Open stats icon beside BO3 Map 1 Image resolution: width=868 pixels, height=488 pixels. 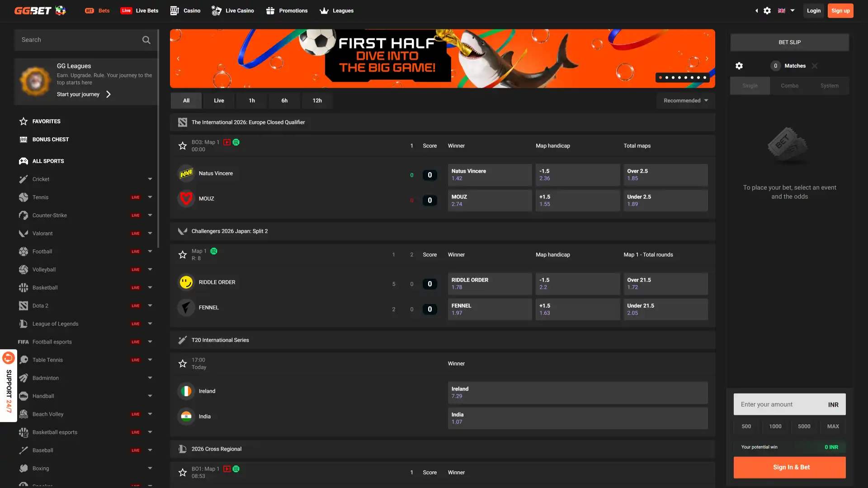point(236,142)
